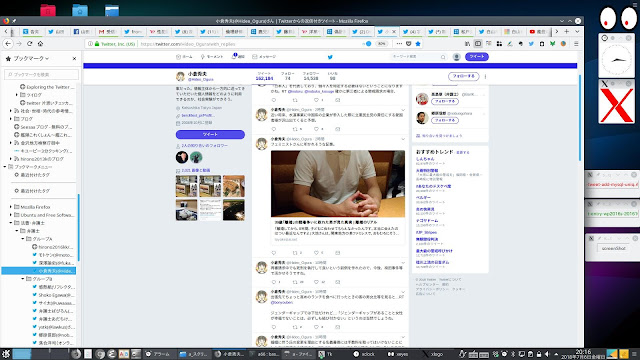Open the Firefox hamburger menu
The height and width of the screenshot is (360, 640).
click(x=576, y=44)
